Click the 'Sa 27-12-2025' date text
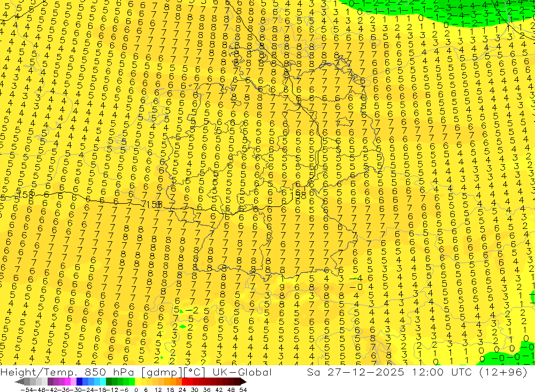The image size is (535, 392). pos(355,372)
